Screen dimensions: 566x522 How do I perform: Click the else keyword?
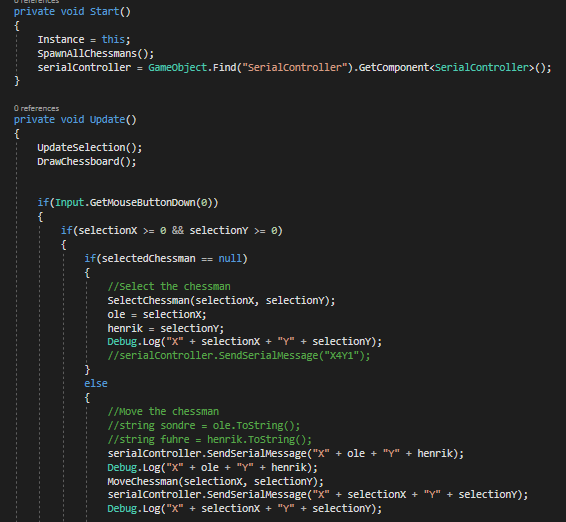tap(96, 383)
